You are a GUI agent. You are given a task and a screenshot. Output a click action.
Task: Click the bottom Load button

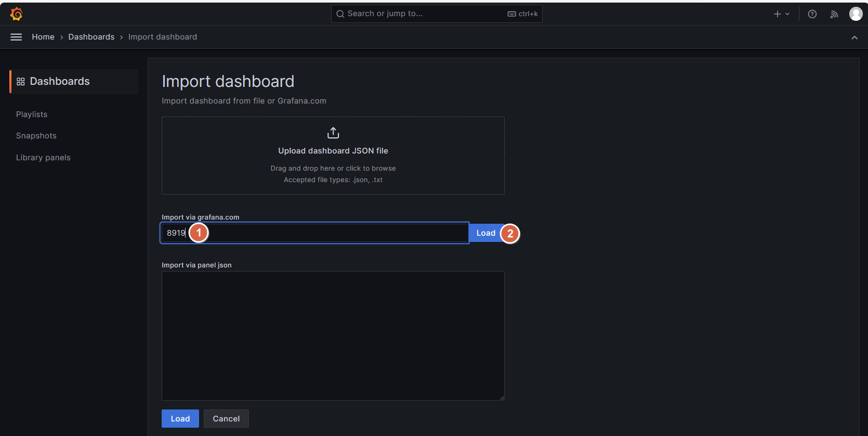[x=180, y=419]
